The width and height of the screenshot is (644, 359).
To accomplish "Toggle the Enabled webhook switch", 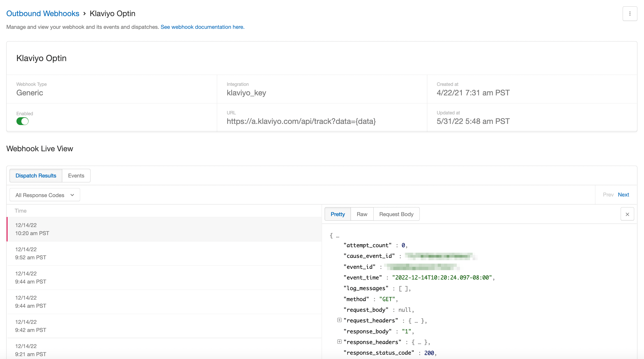I will pyautogui.click(x=22, y=121).
